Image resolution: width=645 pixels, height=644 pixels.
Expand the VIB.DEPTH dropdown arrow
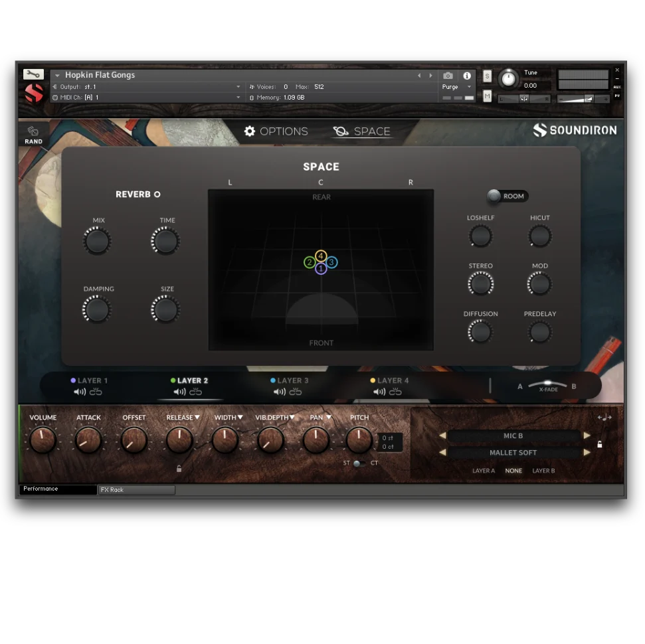292,418
